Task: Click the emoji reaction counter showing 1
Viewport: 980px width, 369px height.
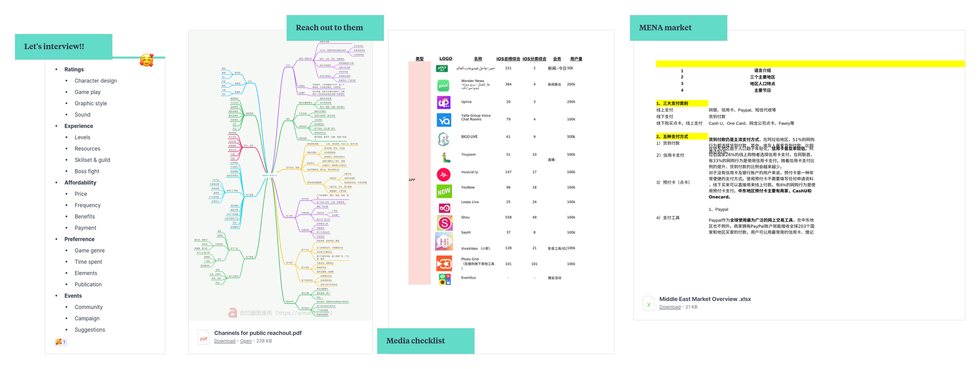Action: (x=60, y=342)
